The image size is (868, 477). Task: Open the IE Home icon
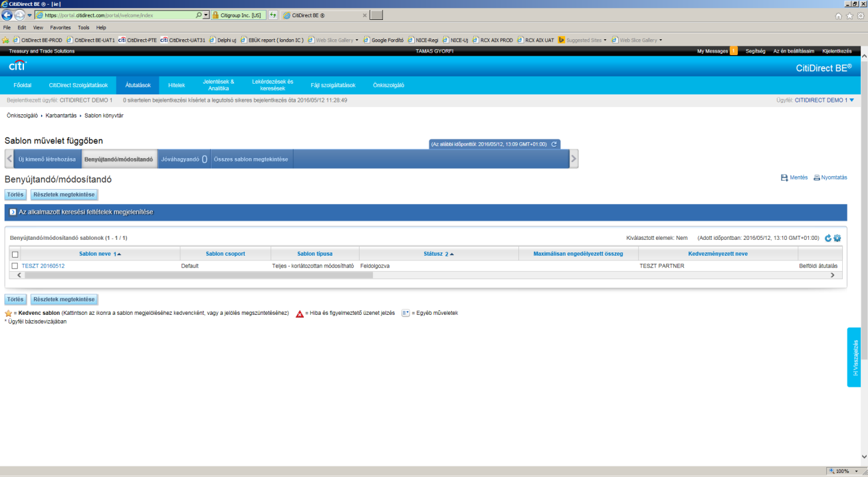coord(839,15)
